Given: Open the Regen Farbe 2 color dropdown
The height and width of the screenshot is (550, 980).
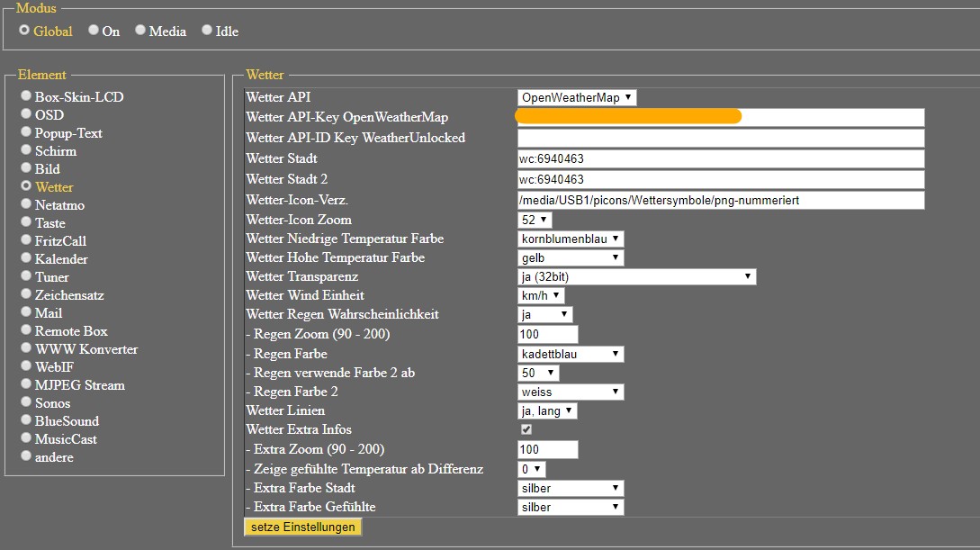Looking at the screenshot, I should (571, 392).
